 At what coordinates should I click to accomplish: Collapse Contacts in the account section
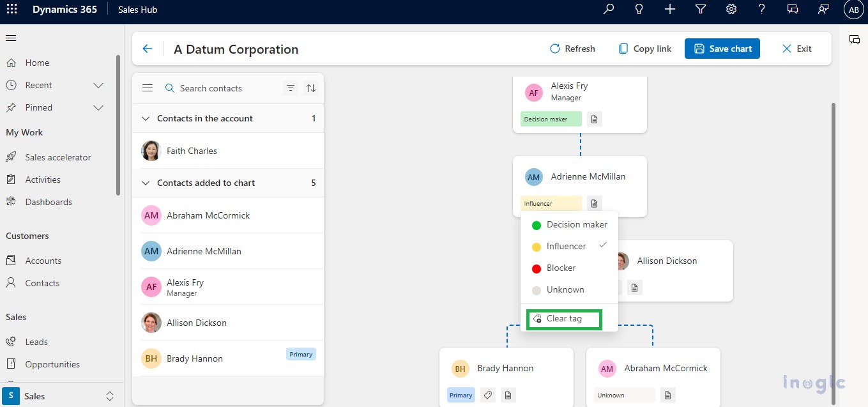(146, 118)
